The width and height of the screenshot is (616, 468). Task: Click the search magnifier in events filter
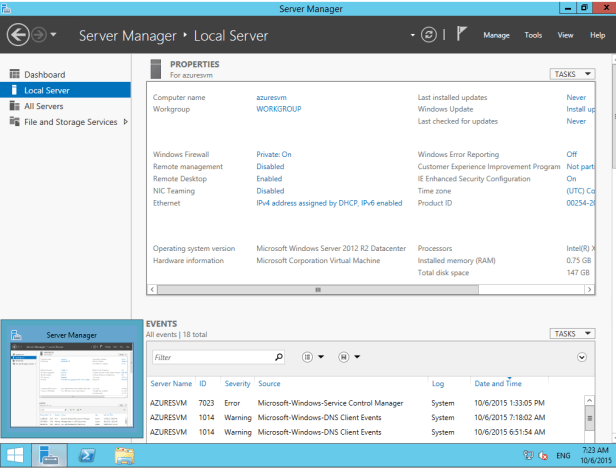(x=279, y=357)
